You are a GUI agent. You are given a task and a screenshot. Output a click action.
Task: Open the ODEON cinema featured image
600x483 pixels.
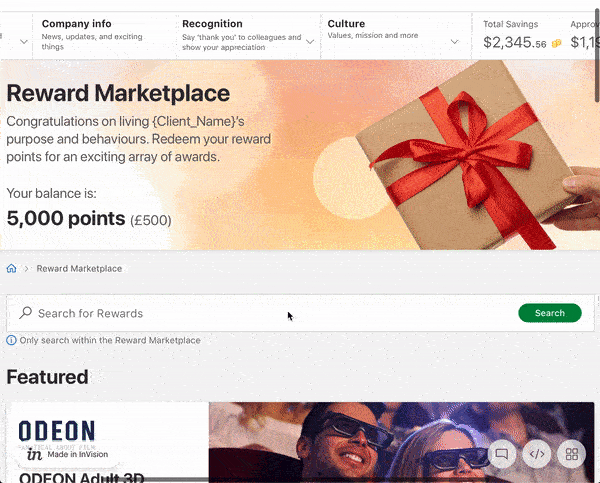click(400, 442)
